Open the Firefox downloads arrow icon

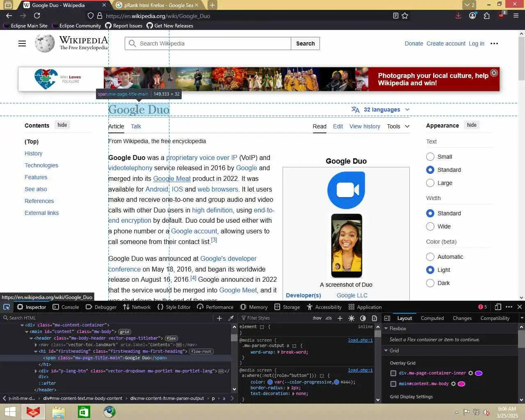[458, 16]
